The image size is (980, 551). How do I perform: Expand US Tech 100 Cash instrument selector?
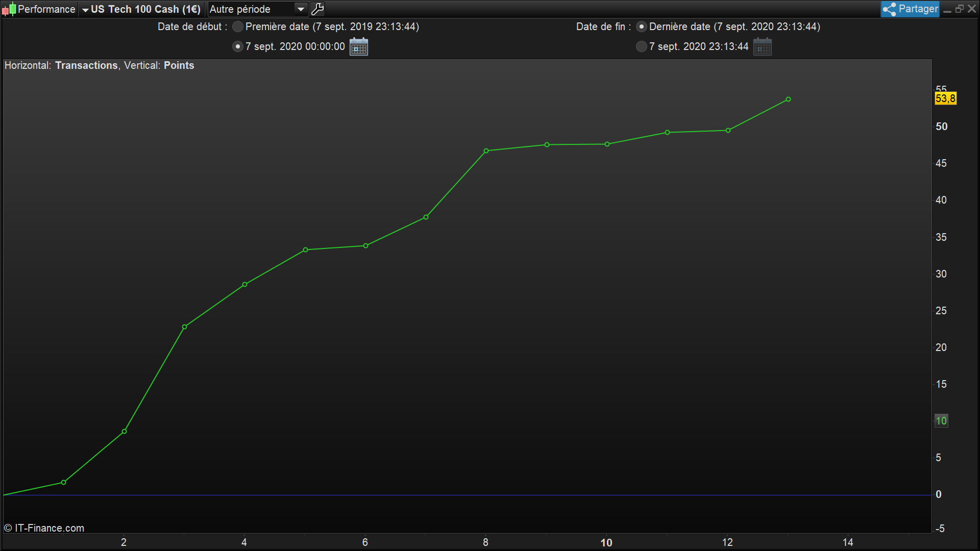85,10
